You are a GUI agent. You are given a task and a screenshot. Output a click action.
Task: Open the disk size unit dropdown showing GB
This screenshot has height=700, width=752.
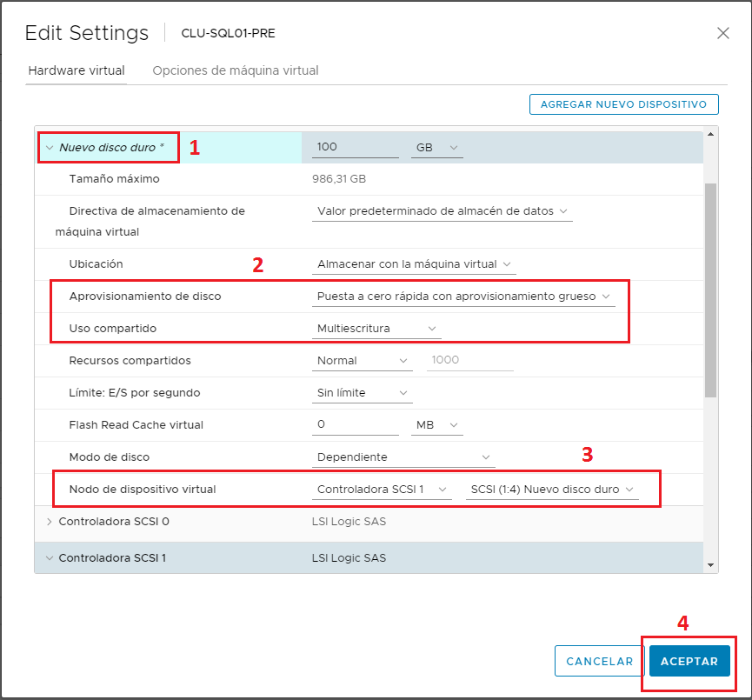(436, 147)
